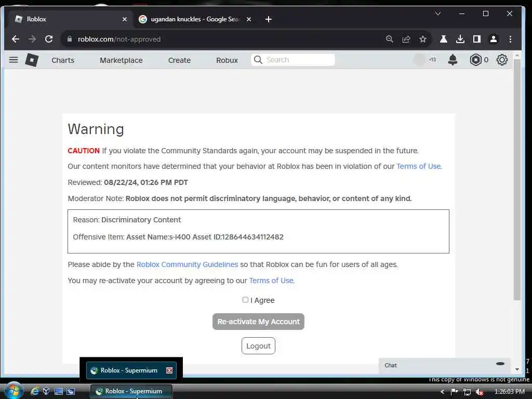Open Roblox notifications bell
This screenshot has height=399, width=532.
[453, 60]
